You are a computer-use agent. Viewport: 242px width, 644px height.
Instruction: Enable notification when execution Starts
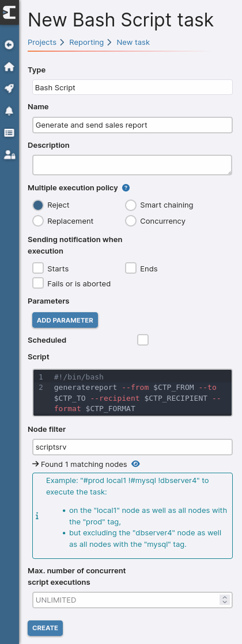[x=38, y=268]
